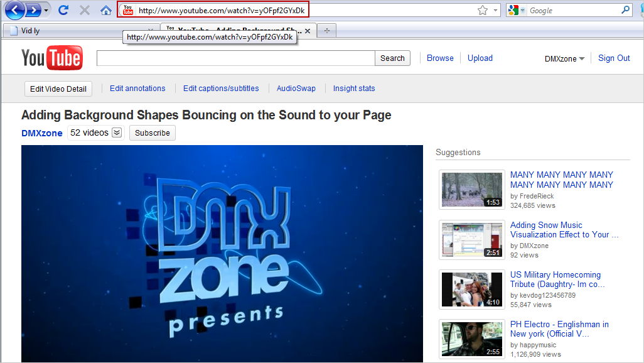
Task: Bookmark this page with the star icon
Action: (x=483, y=10)
